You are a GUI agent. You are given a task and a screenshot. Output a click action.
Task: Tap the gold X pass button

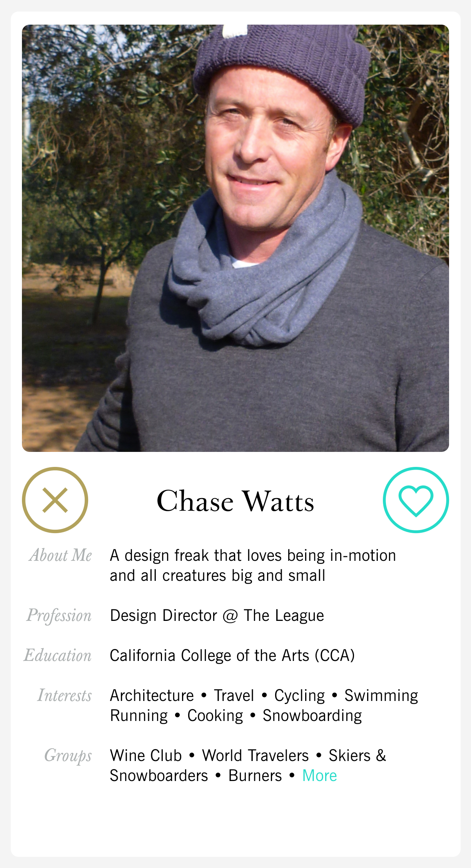(55, 500)
